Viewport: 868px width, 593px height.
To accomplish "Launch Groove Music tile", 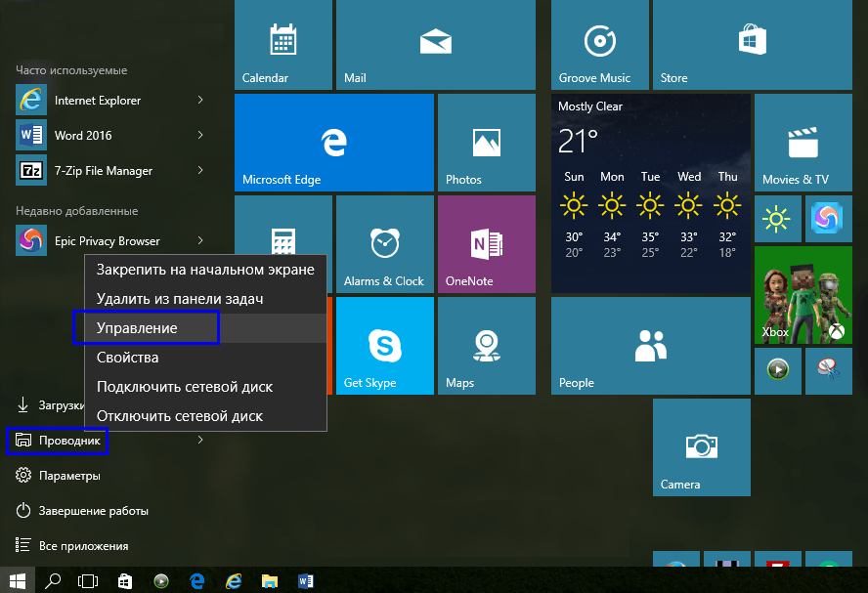I will pos(598,46).
